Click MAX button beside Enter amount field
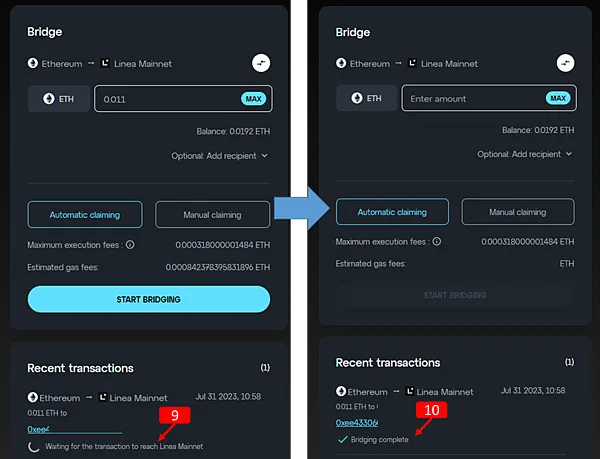The width and height of the screenshot is (600, 459). click(558, 98)
